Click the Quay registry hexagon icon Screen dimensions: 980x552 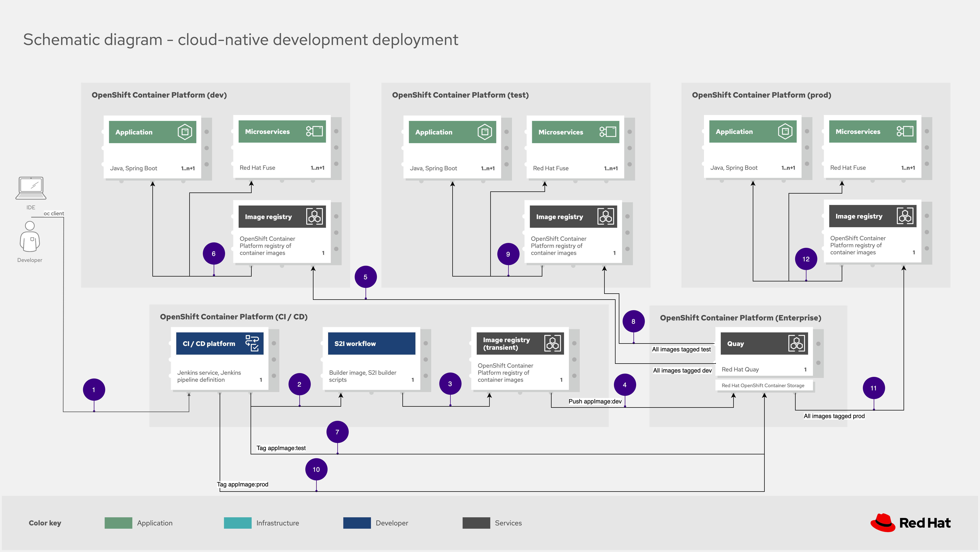(796, 343)
